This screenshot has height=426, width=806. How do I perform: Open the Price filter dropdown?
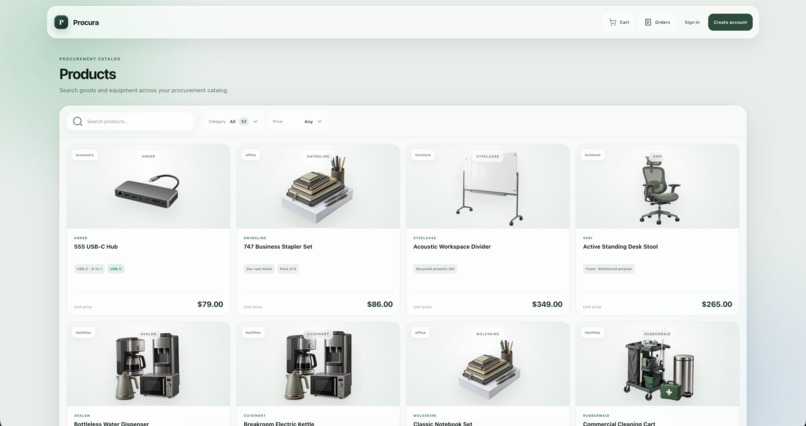(298, 121)
